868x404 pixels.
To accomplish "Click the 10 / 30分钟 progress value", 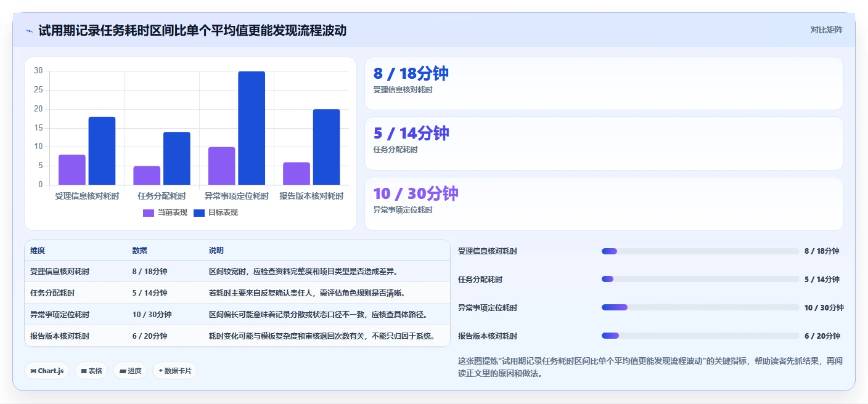I will pos(824,308).
